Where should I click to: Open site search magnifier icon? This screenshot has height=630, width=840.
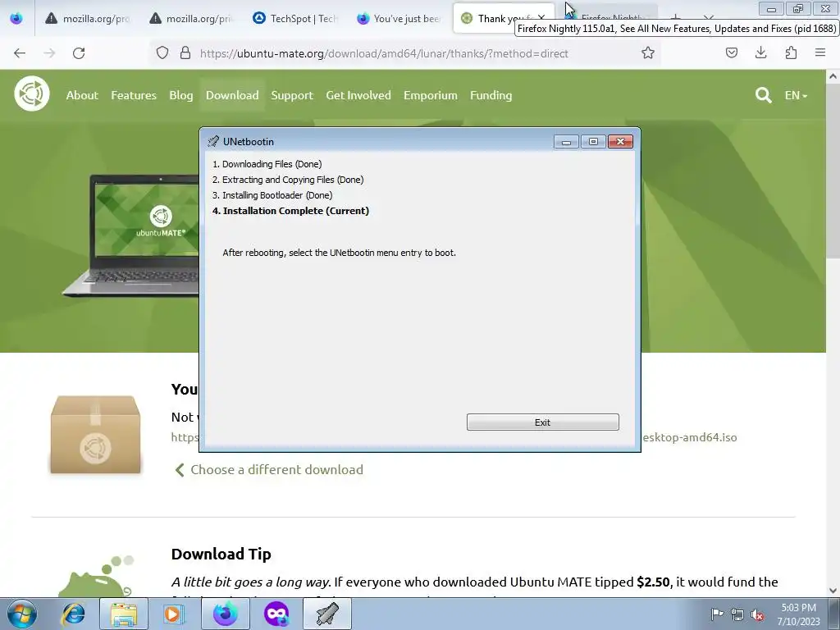(764, 95)
